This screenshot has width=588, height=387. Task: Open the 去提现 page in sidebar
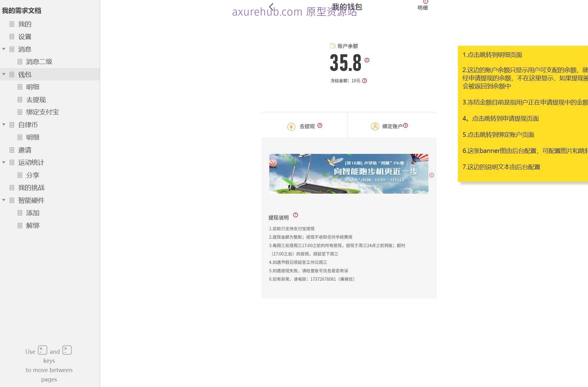(x=36, y=99)
